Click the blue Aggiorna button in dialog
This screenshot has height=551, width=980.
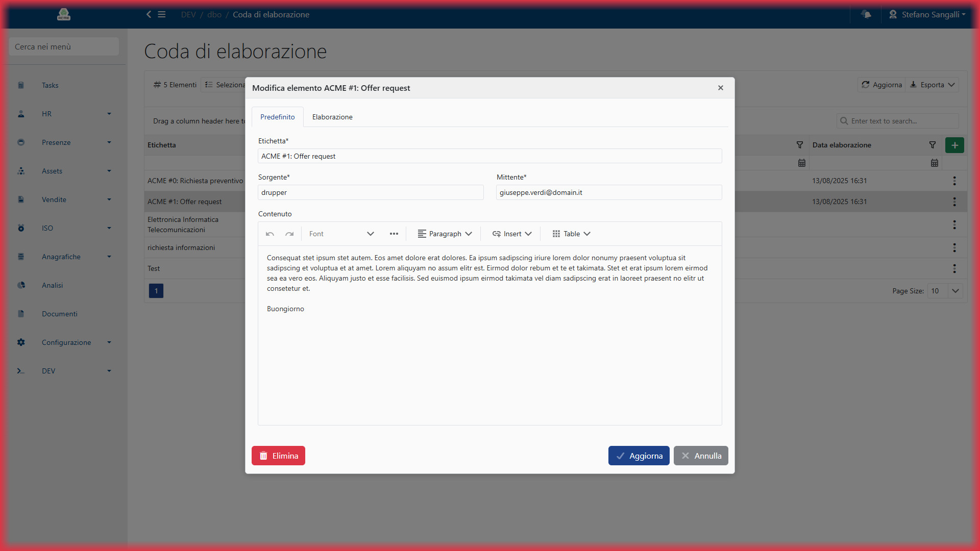(639, 456)
